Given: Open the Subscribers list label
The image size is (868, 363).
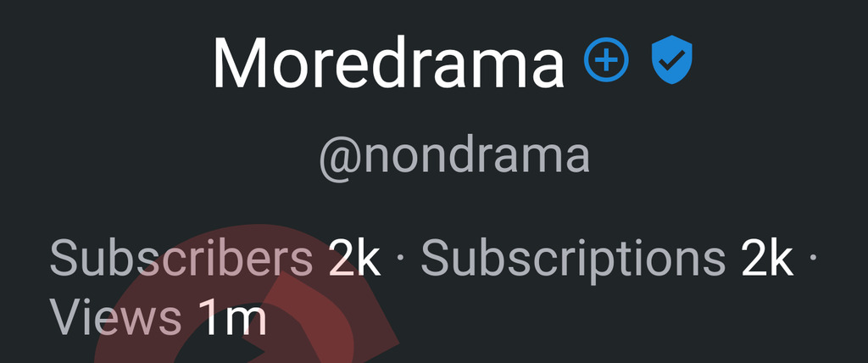Looking at the screenshot, I should 181,258.
